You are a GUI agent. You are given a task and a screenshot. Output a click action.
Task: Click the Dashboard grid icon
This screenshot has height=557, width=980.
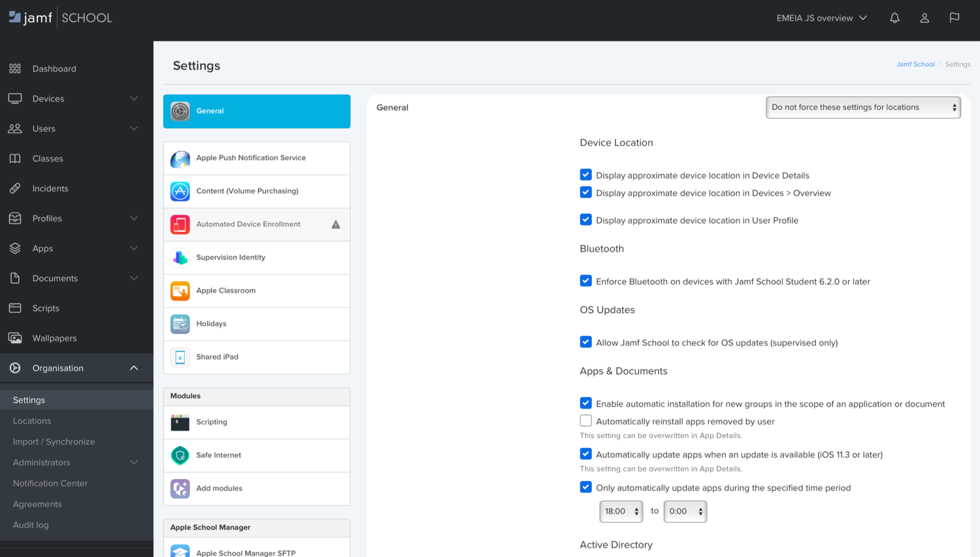pos(15,69)
